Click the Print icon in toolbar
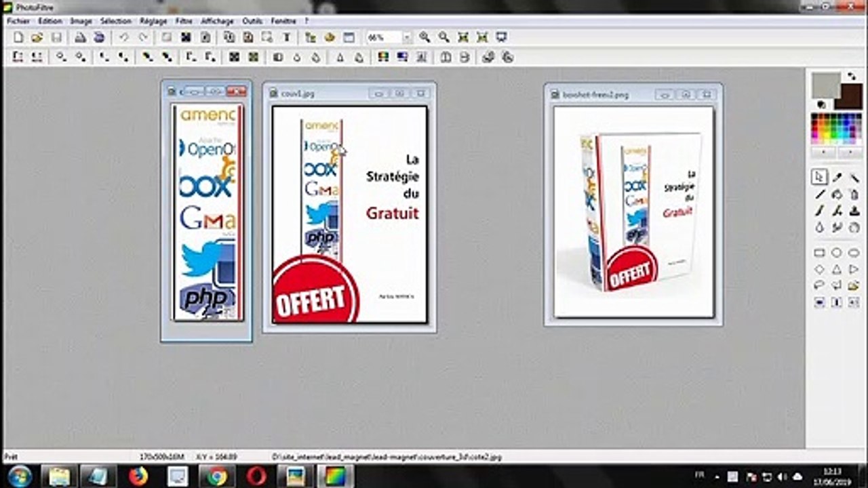 (80, 37)
